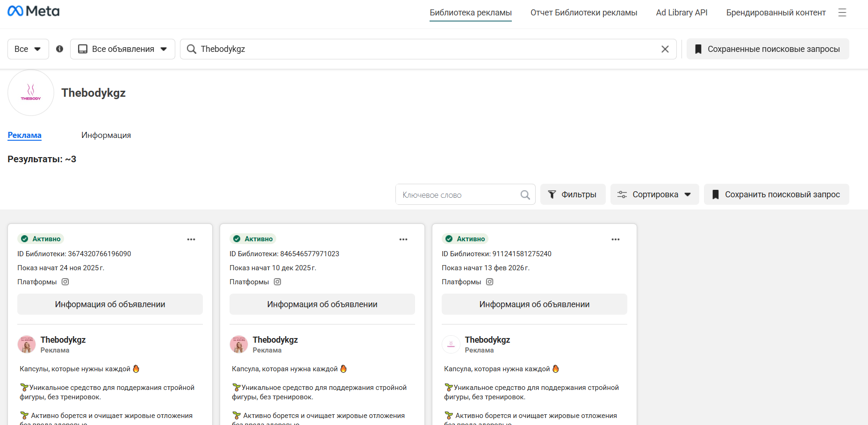
Task: Clear the Thebodykgz search text
Action: tap(665, 49)
